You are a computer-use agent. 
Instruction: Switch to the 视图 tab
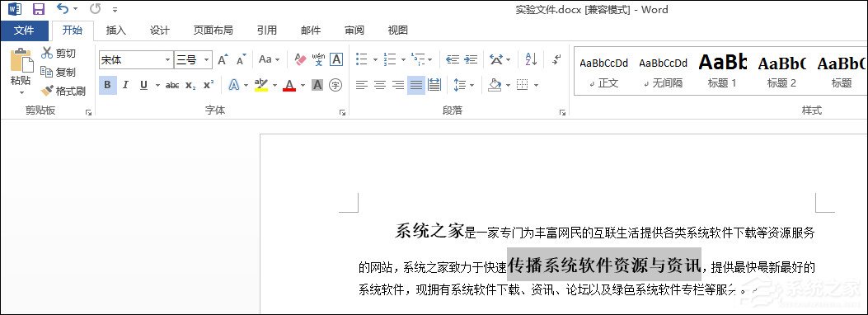click(397, 31)
